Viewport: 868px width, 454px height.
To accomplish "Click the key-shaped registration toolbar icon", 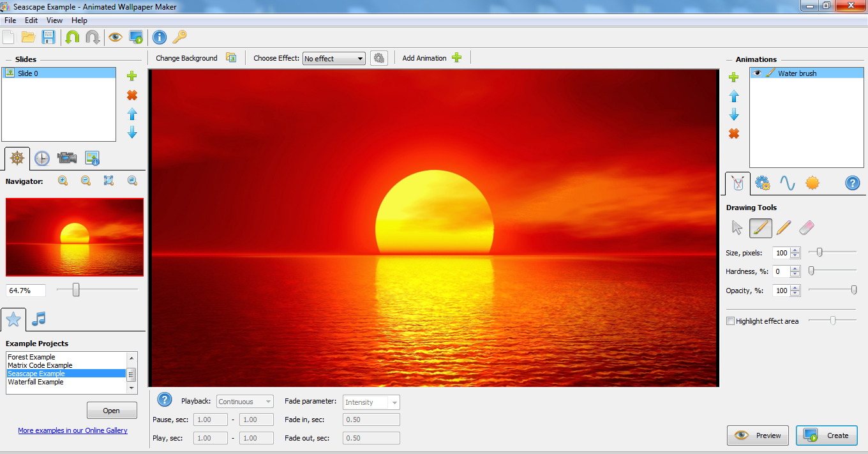I will 179,37.
